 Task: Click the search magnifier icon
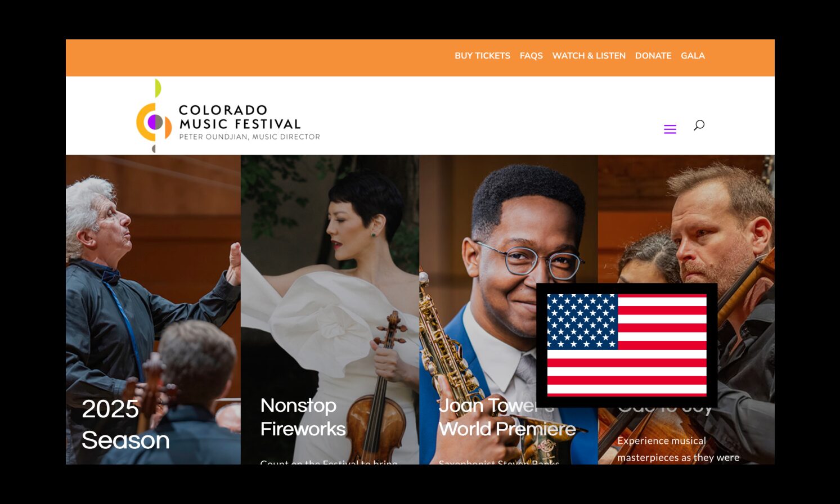pyautogui.click(x=699, y=125)
